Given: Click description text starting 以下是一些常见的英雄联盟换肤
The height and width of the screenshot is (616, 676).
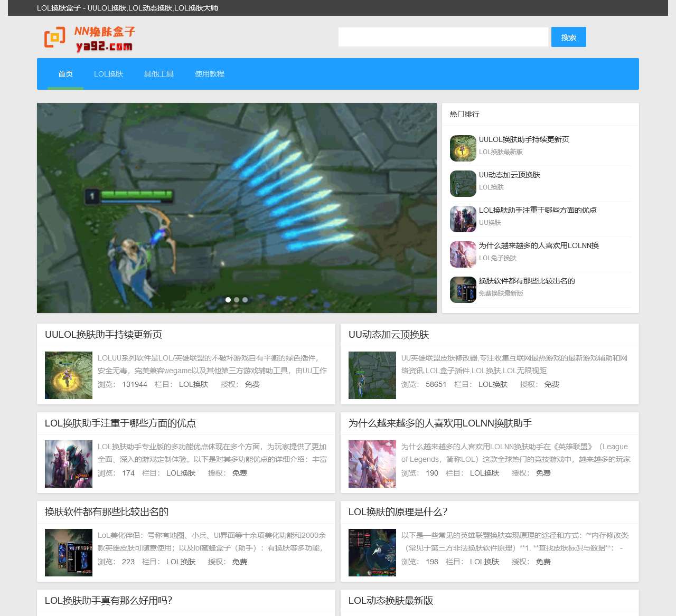Looking at the screenshot, I should tap(515, 542).
